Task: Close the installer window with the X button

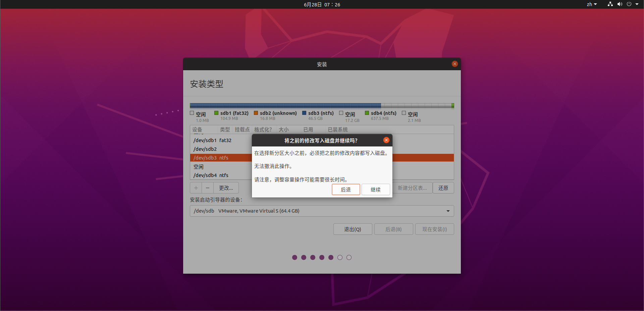Action: point(454,64)
